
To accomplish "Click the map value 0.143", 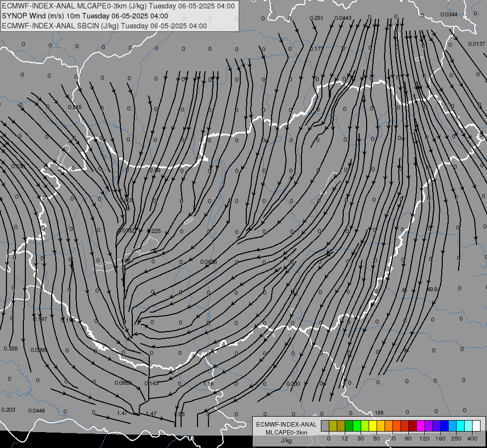I will tap(152, 384).
